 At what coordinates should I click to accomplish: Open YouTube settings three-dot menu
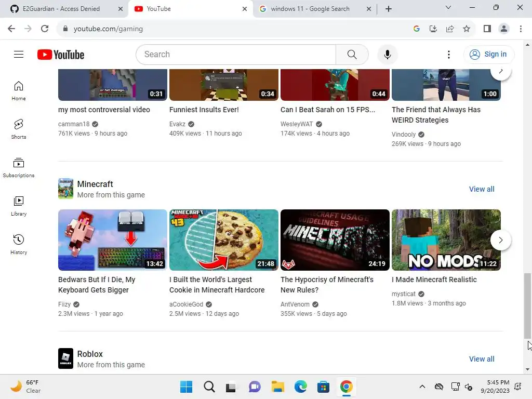tap(448, 54)
